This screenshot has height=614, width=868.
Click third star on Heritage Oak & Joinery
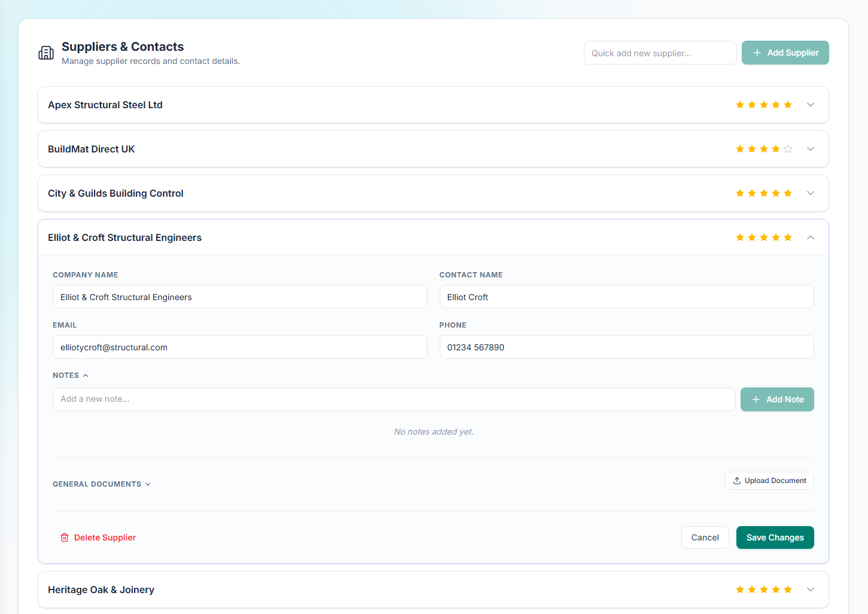pos(764,589)
